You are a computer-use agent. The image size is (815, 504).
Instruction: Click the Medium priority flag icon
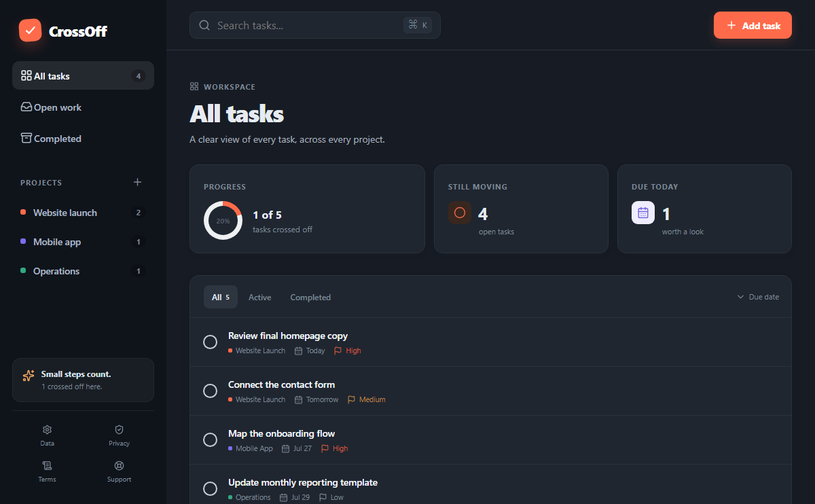tap(351, 399)
